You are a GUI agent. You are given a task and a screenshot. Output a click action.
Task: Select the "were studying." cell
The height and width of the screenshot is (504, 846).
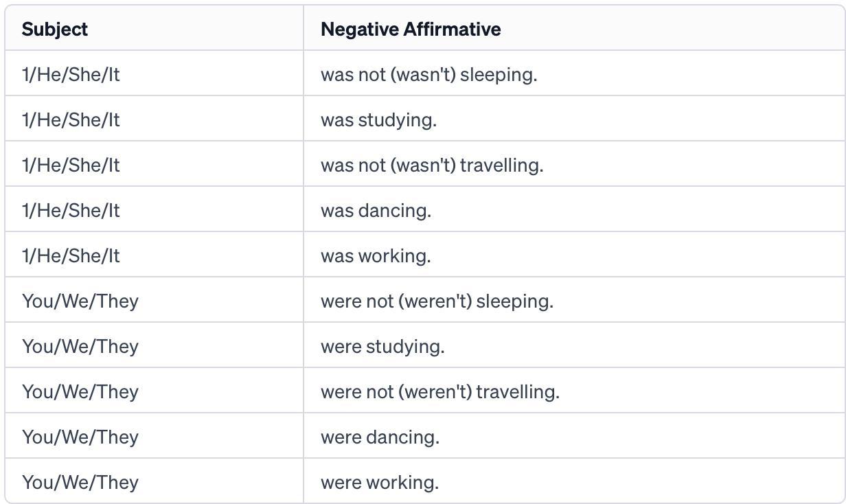coord(382,346)
